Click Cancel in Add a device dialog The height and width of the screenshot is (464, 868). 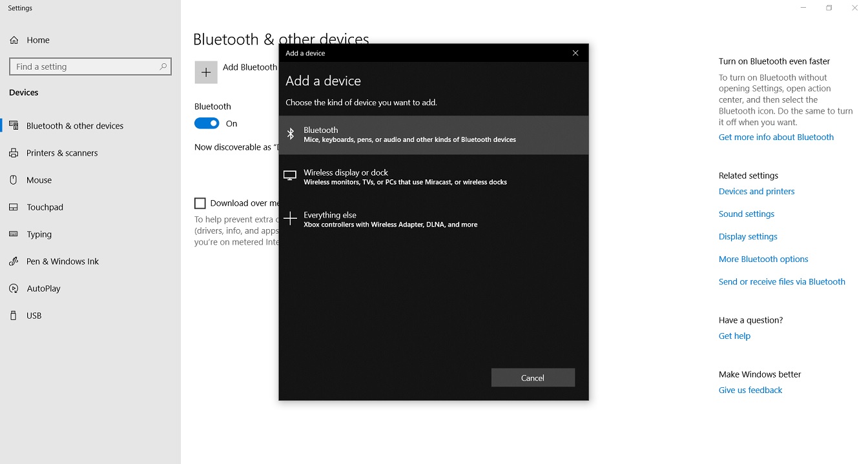click(x=533, y=378)
